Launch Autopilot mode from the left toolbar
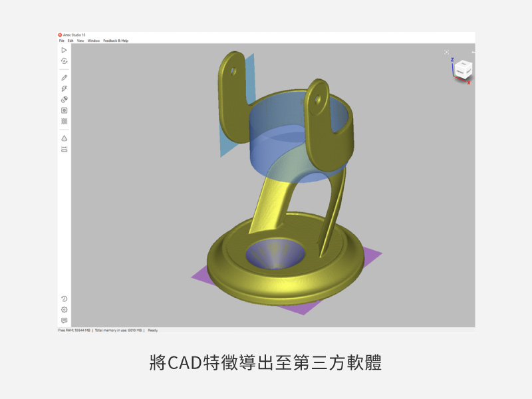The image size is (532, 399). pyautogui.click(x=64, y=61)
